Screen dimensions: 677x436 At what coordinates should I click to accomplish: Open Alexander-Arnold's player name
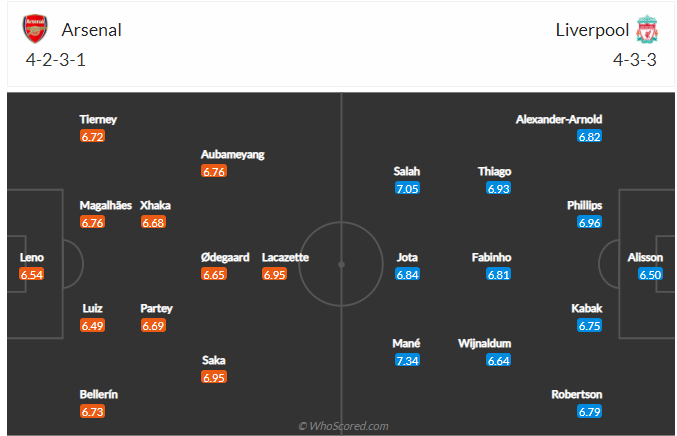[x=559, y=119]
